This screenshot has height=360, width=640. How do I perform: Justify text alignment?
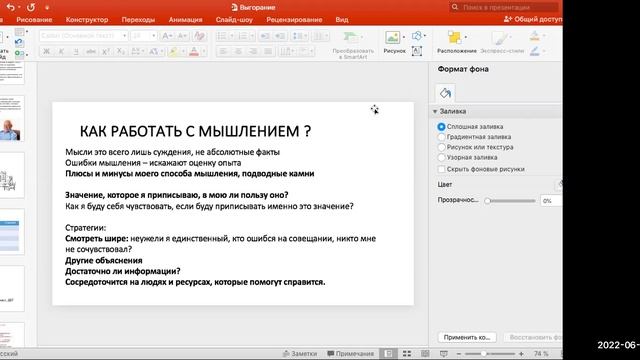point(268,51)
